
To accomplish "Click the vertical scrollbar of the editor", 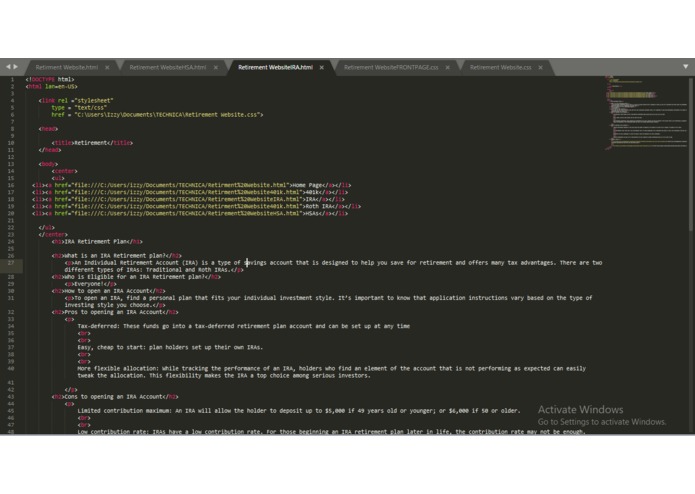I will coord(691,155).
